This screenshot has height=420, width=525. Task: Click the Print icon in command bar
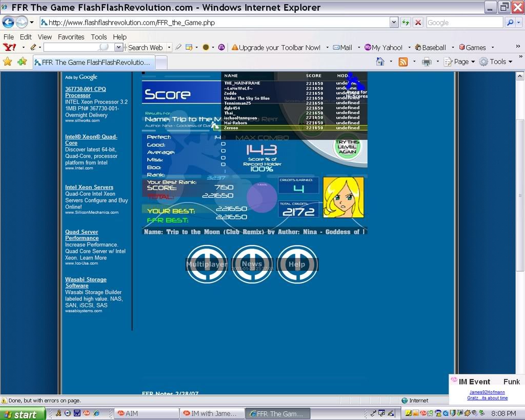426,62
